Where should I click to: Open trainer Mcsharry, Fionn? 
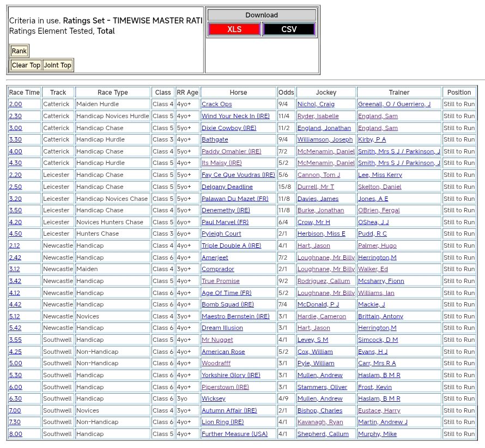click(x=381, y=281)
